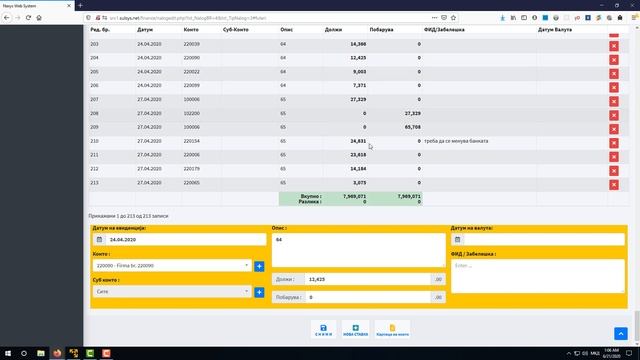Click the Картица на конто button
The image size is (640, 360).
click(392, 330)
